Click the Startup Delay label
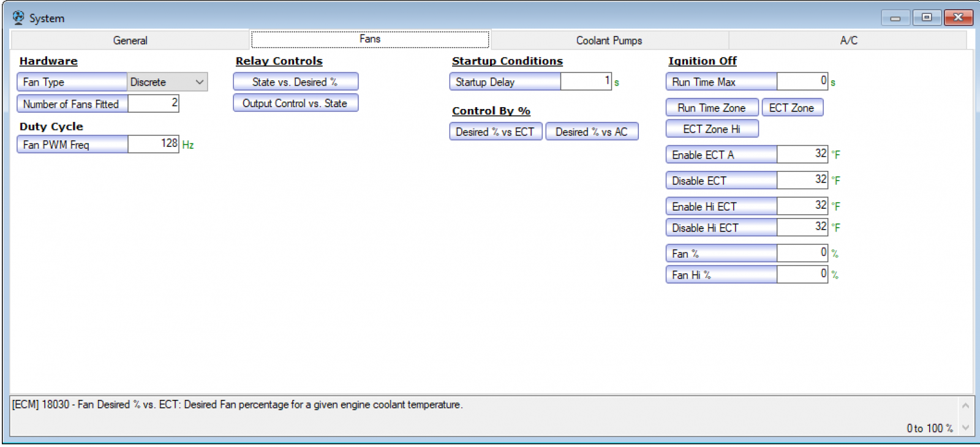 click(505, 81)
